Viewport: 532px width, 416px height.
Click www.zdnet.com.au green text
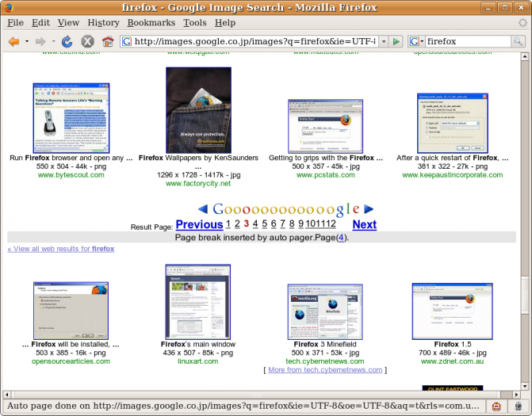(452, 361)
